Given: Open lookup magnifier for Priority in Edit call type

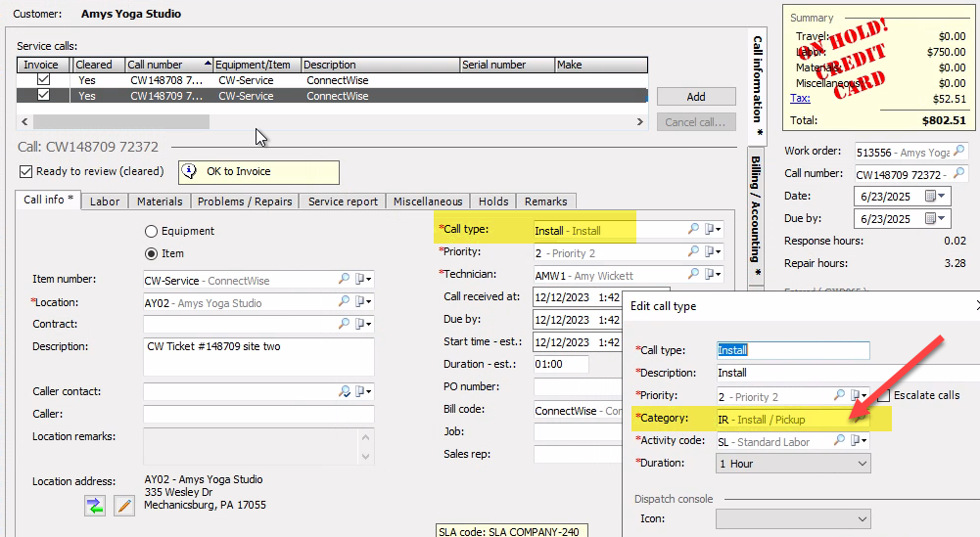Looking at the screenshot, I should [x=839, y=396].
